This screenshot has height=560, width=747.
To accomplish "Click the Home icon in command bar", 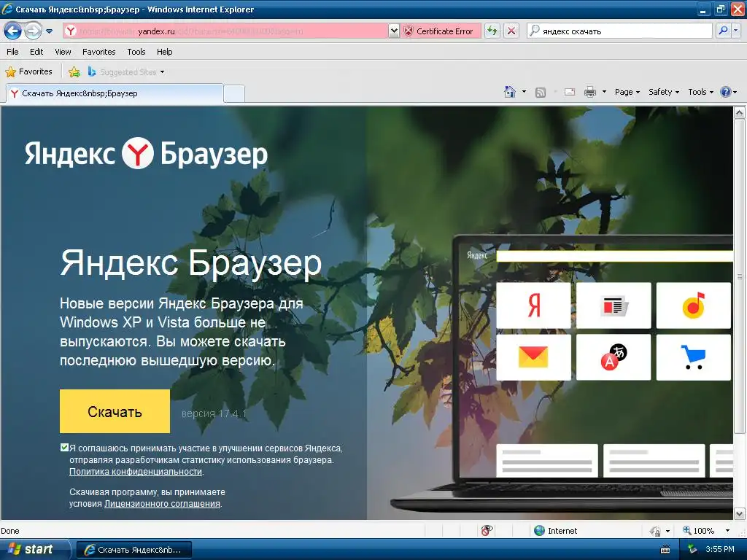I will click(x=510, y=92).
